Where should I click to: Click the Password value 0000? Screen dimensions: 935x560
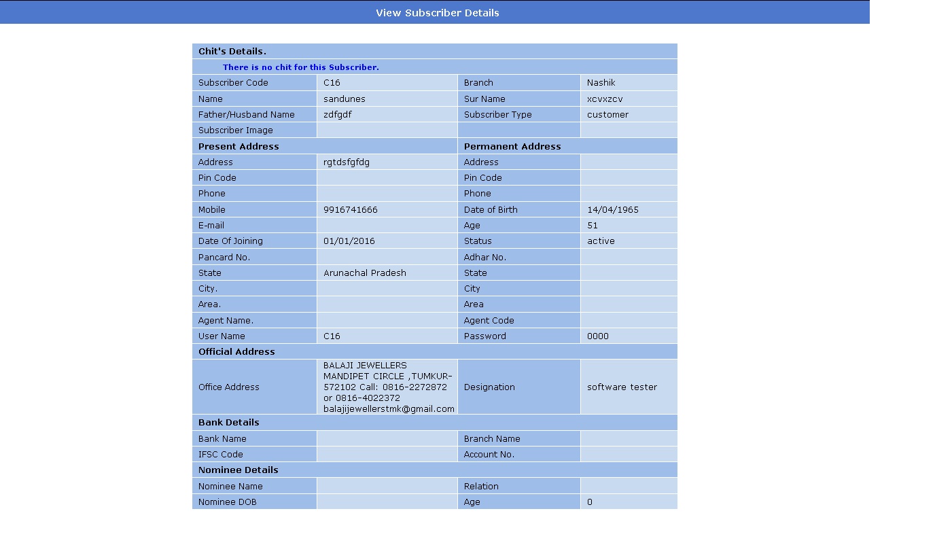click(598, 336)
